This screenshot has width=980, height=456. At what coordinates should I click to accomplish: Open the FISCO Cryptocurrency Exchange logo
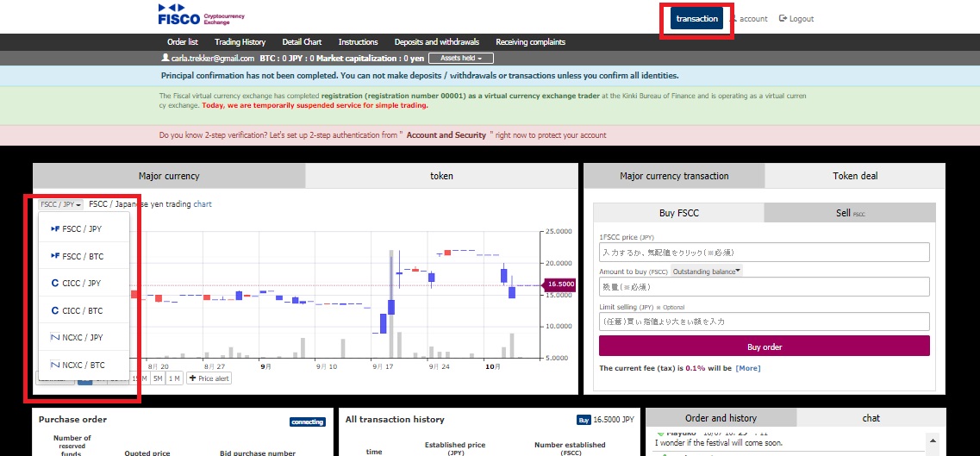tap(201, 15)
